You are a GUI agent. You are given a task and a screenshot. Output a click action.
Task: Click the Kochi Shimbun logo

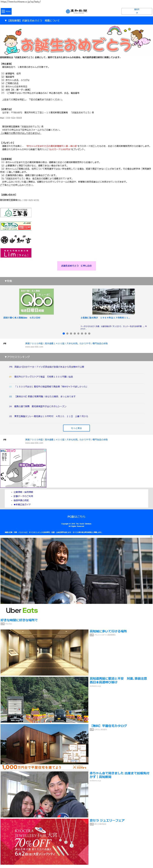76,11
